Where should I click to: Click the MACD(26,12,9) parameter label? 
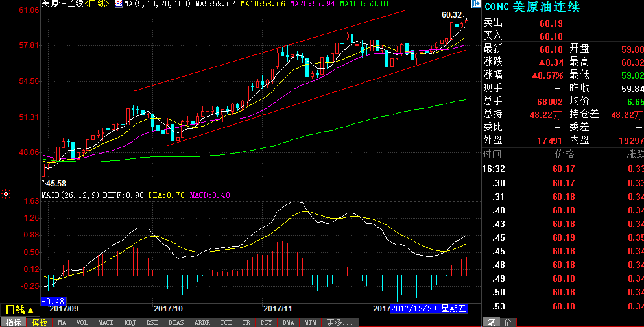point(70,195)
